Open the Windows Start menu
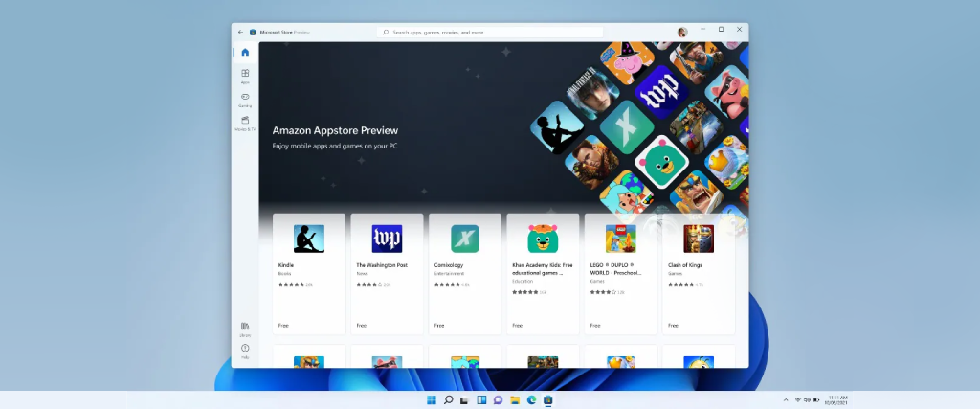 (432, 400)
